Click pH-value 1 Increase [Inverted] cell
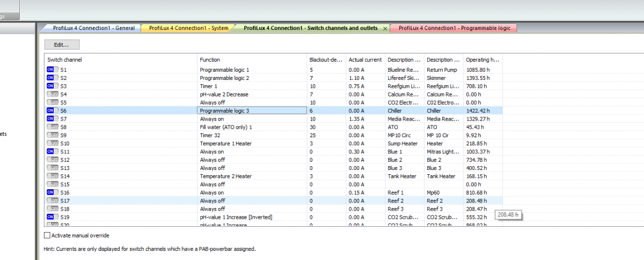The width and height of the screenshot is (644, 260). 252,217
